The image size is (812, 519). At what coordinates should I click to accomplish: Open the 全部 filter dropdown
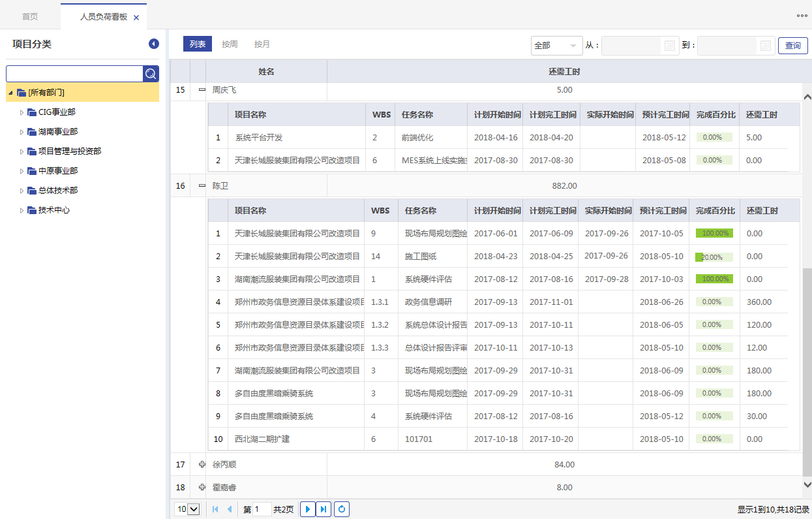(556, 46)
